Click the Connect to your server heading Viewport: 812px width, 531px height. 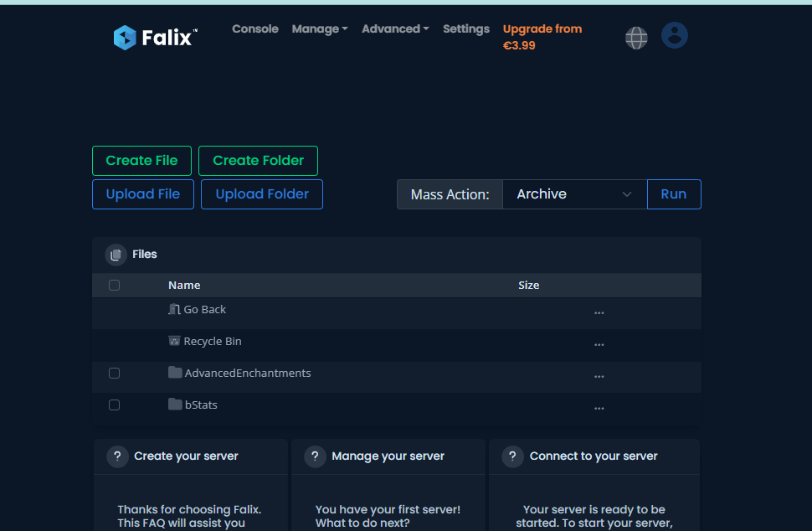click(x=594, y=456)
